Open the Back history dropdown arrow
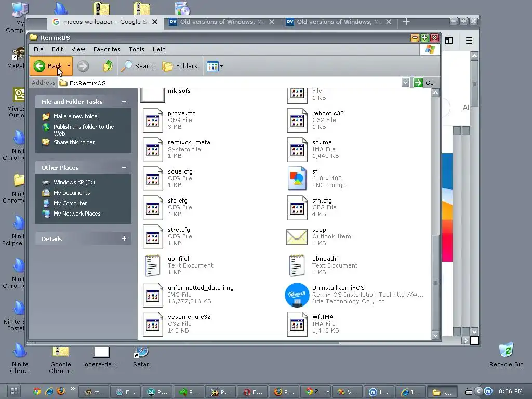Screen dimensions: 532x399 point(69,66)
